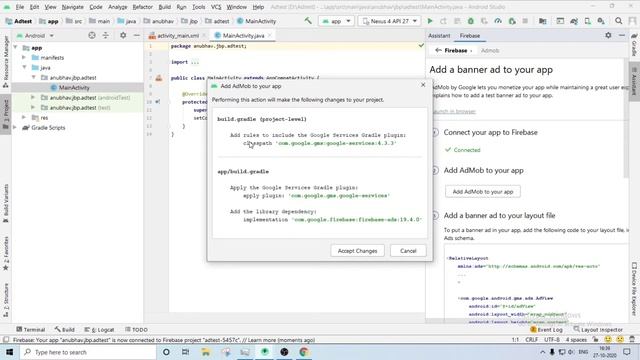Close the Add AdMob dialog
The image size is (640, 360).
coord(423,85)
